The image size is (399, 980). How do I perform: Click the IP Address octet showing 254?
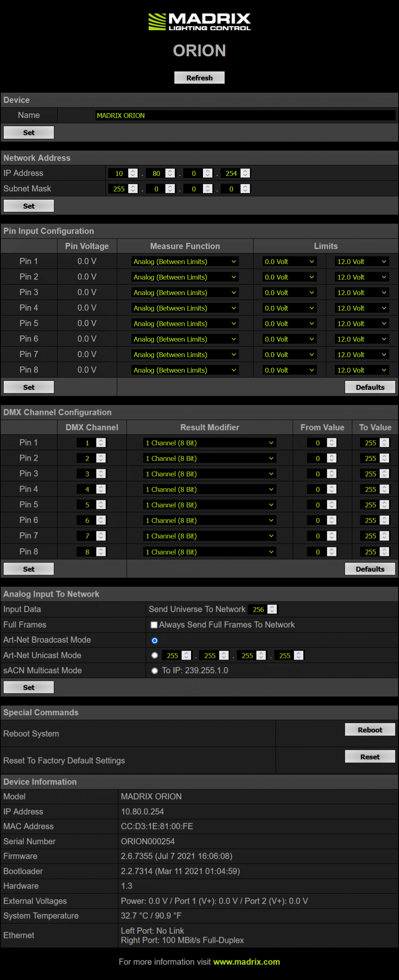coord(231,173)
